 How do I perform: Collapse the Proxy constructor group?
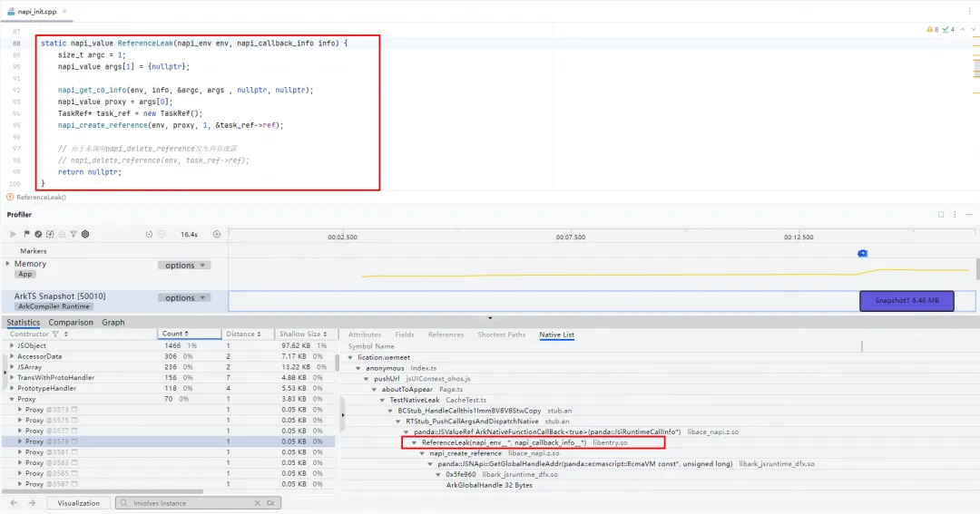pos(12,399)
